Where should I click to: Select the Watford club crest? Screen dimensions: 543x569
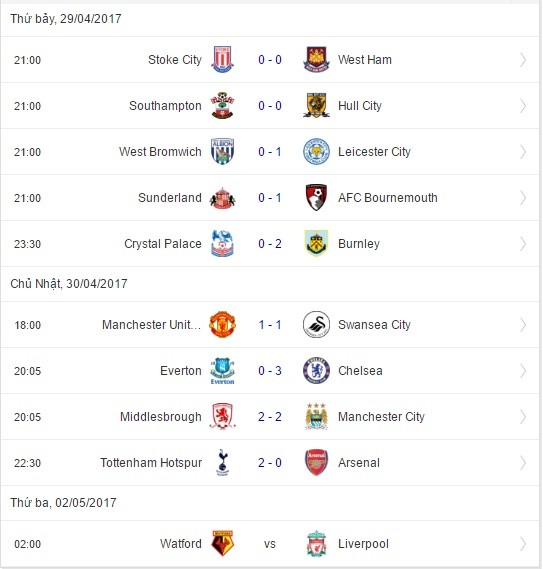tap(222, 544)
